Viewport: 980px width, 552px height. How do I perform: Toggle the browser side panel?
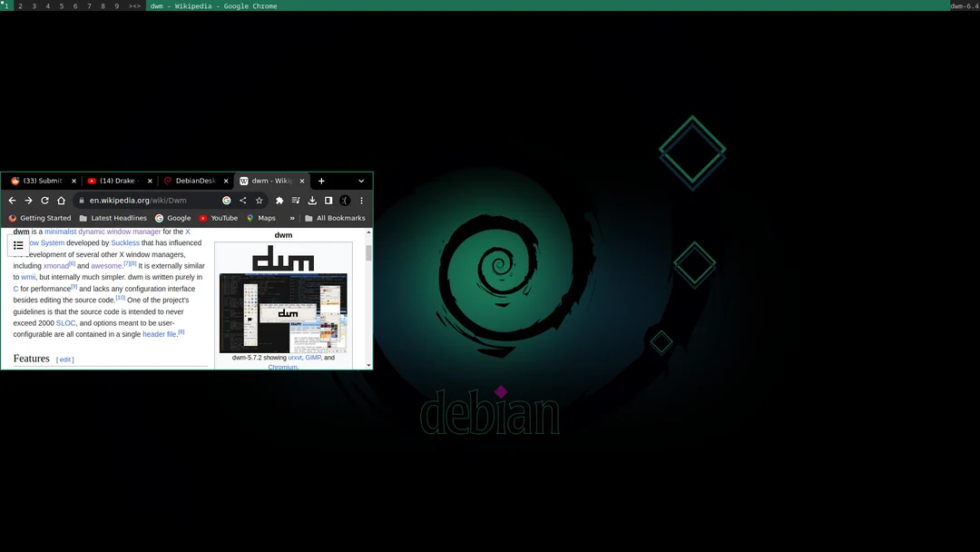point(328,200)
